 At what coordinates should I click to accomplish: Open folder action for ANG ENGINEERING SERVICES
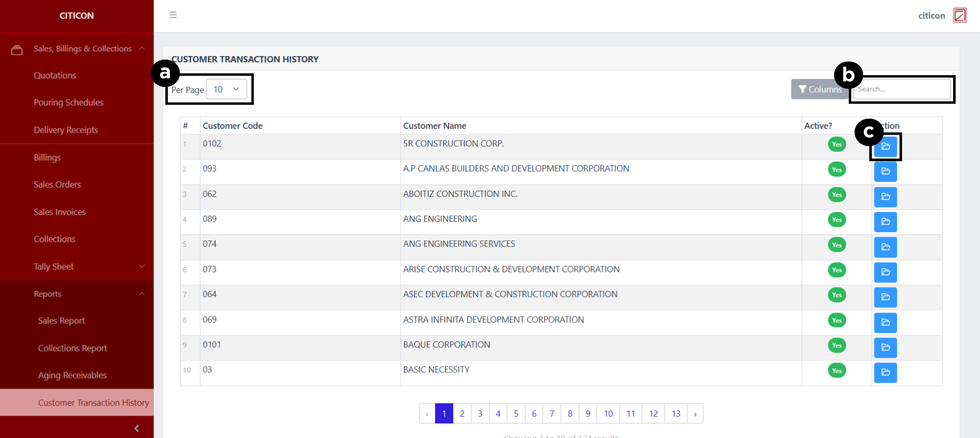[885, 247]
